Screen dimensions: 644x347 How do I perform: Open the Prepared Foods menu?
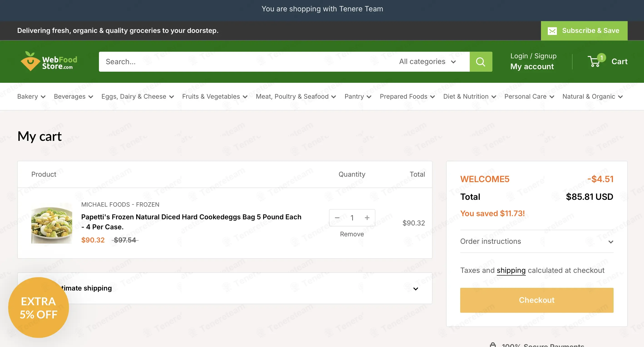pyautogui.click(x=407, y=96)
